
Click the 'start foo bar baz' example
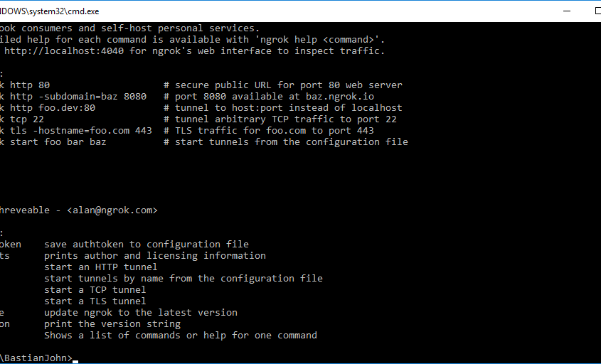pyautogui.click(x=58, y=141)
